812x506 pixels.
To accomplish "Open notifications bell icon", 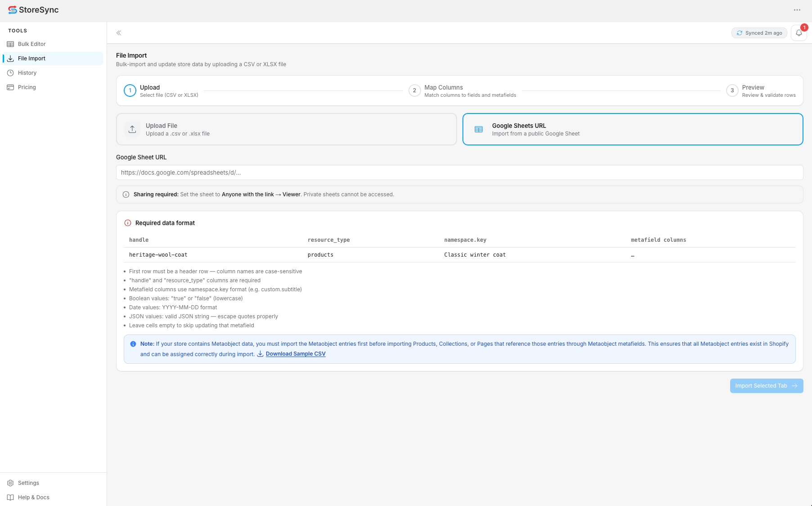I will click(x=799, y=33).
